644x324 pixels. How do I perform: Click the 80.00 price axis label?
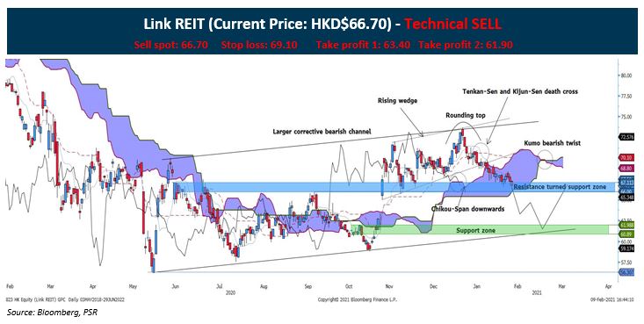[x=626, y=76]
